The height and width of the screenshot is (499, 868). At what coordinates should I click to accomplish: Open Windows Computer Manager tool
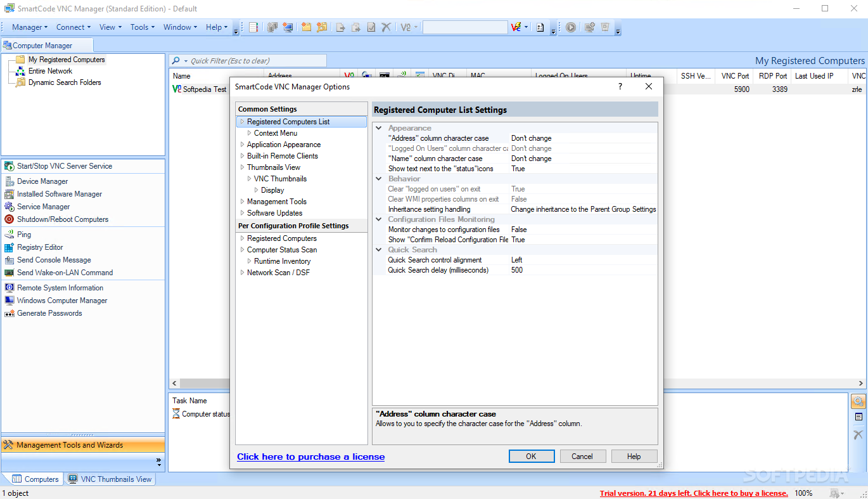point(55,301)
